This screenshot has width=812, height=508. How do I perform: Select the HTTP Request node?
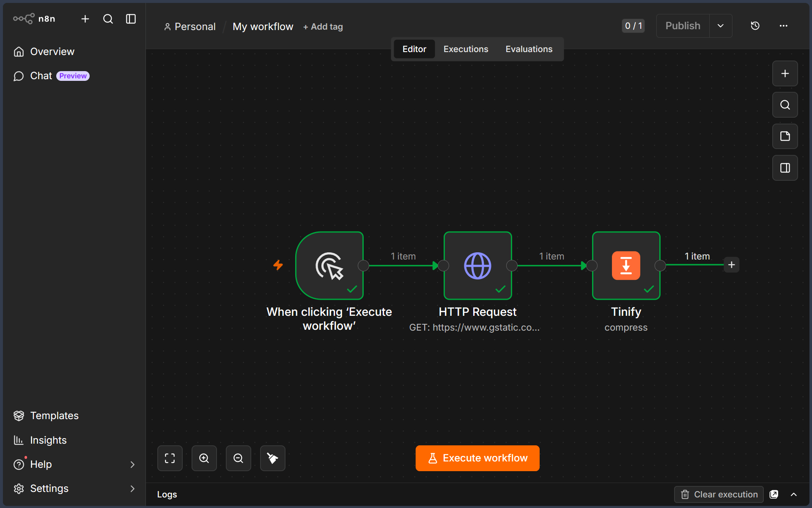coord(477,266)
